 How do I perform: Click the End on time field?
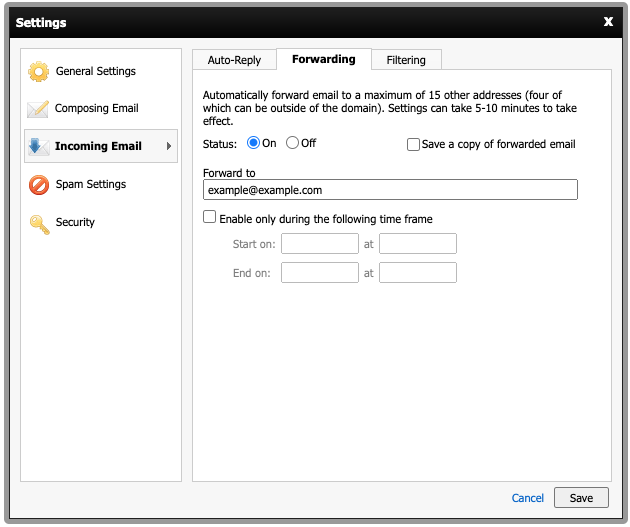418,273
